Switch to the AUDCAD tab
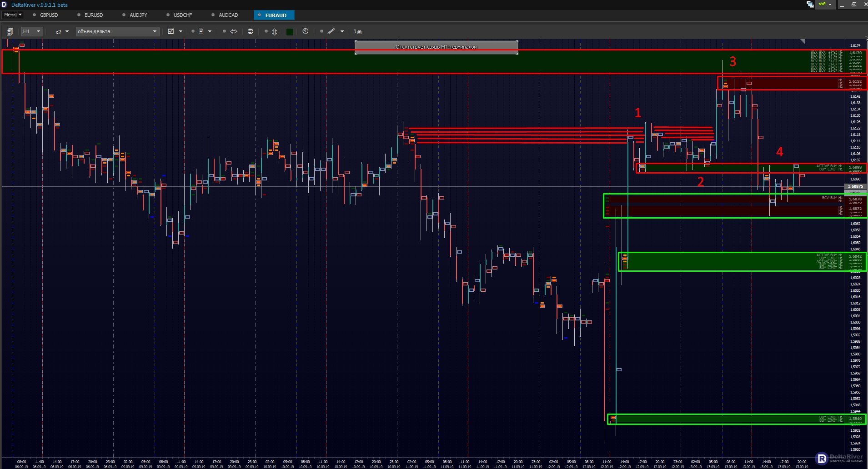Screen dimensions: 868x469 click(x=228, y=15)
